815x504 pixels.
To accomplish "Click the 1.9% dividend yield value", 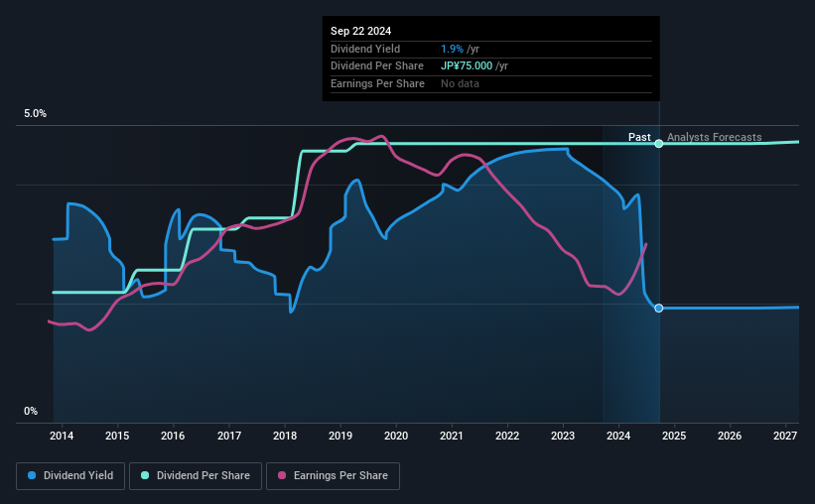I will pyautogui.click(x=452, y=49).
